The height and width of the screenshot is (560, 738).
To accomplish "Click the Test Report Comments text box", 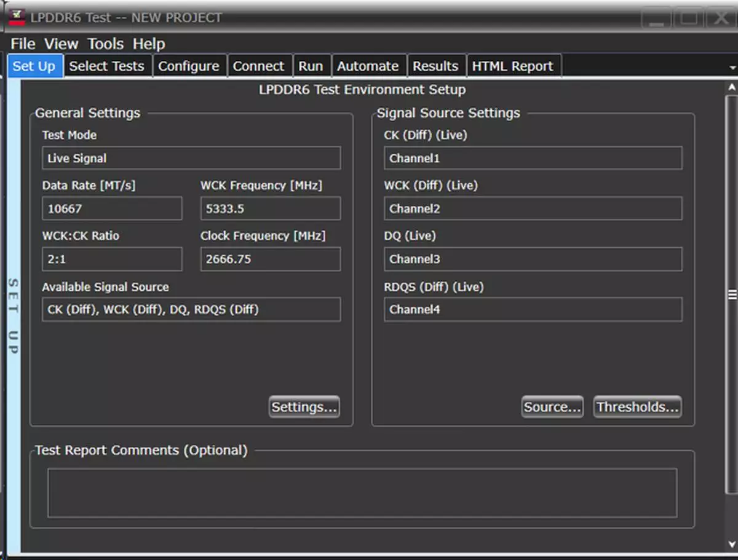I will [x=362, y=492].
